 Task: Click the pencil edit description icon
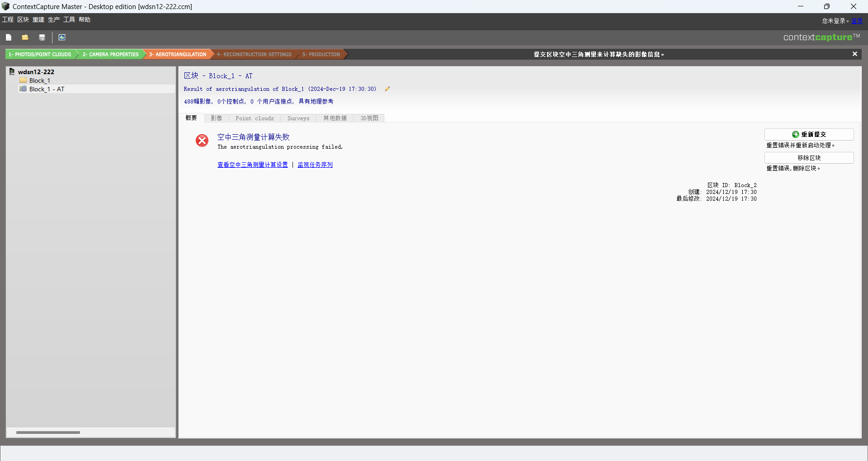click(x=387, y=89)
